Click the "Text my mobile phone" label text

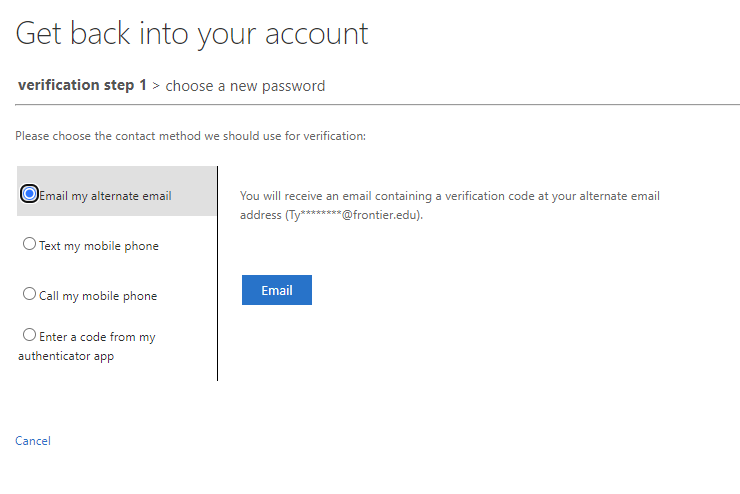click(98, 246)
